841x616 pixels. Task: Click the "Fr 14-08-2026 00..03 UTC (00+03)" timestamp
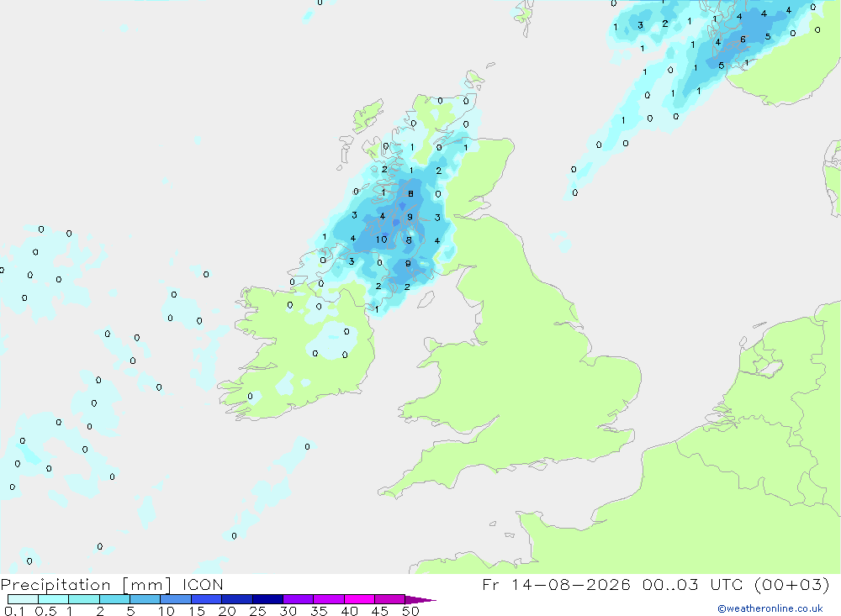[x=656, y=584]
